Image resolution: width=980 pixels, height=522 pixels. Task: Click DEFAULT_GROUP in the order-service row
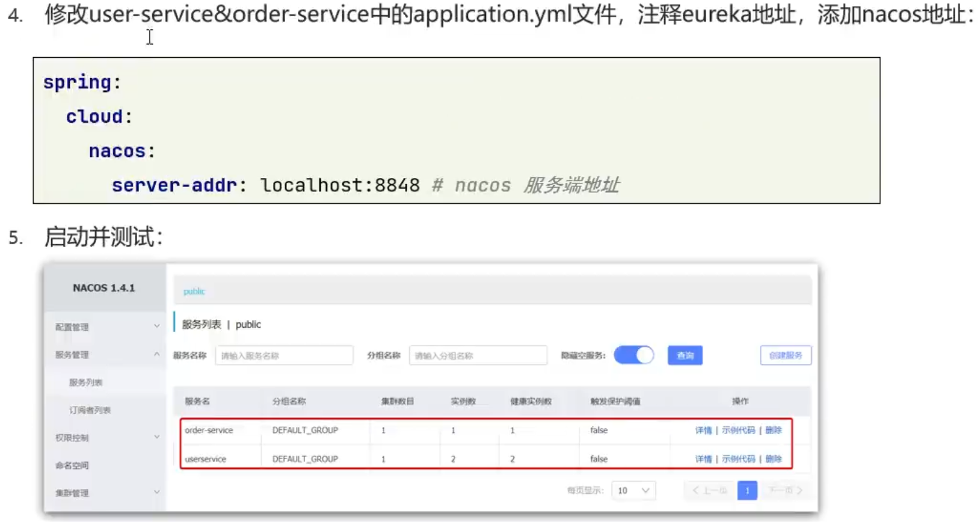(x=305, y=431)
